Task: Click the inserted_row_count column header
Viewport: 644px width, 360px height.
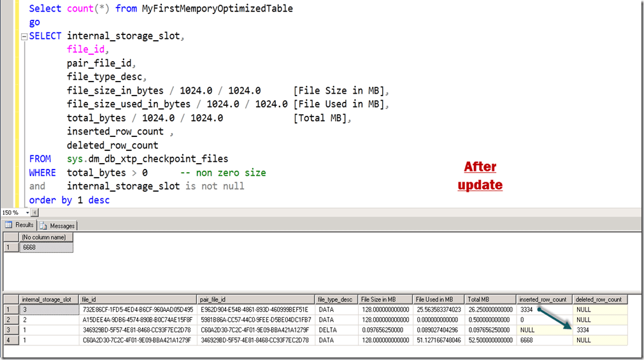Action: tap(543, 299)
